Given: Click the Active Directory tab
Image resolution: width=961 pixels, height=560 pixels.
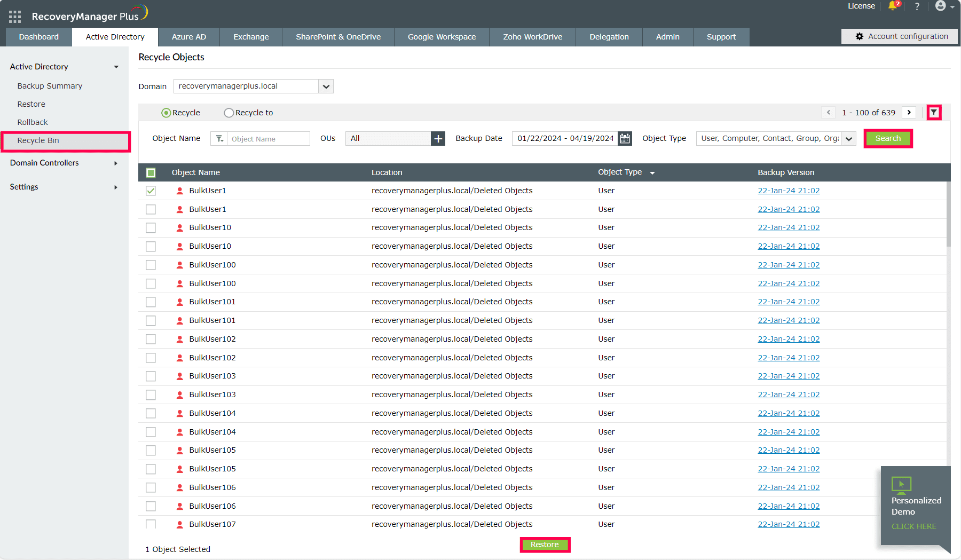Looking at the screenshot, I should [x=115, y=37].
